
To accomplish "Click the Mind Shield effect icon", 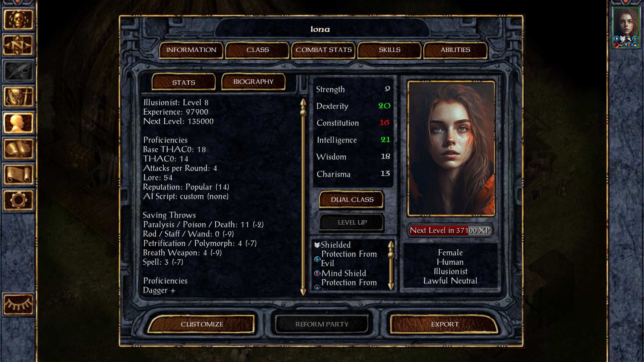I will (x=317, y=273).
